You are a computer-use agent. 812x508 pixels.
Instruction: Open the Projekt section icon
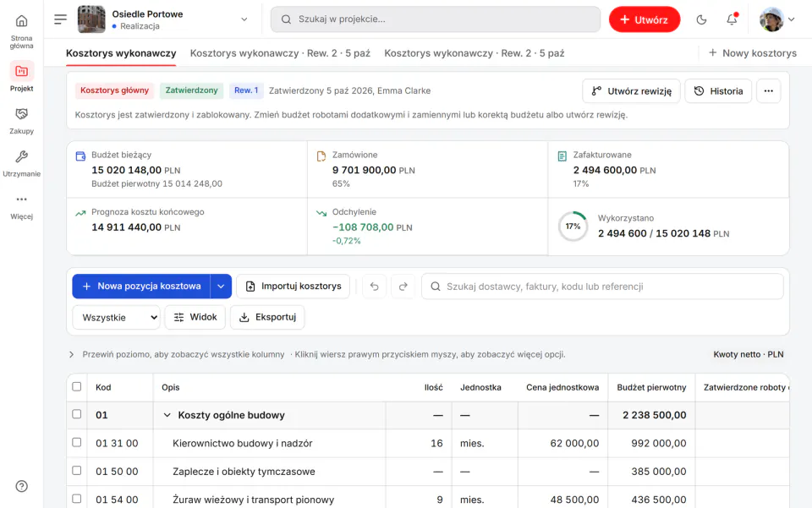pos(21,71)
